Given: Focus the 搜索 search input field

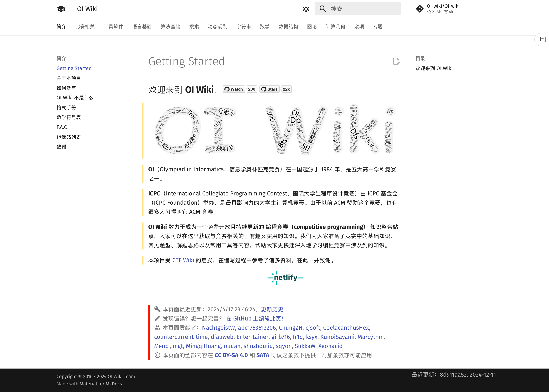Looking at the screenshot, I should coord(357,9).
